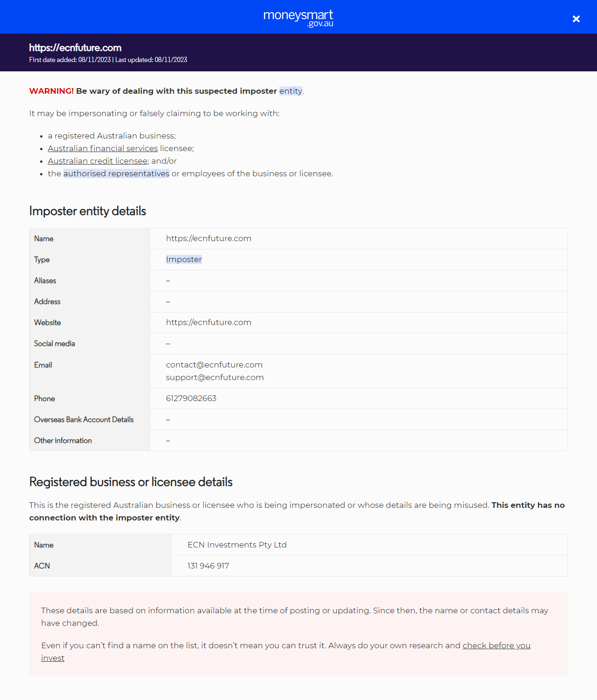Open the Australian credit licensee link
597x700 pixels.
coord(97,161)
